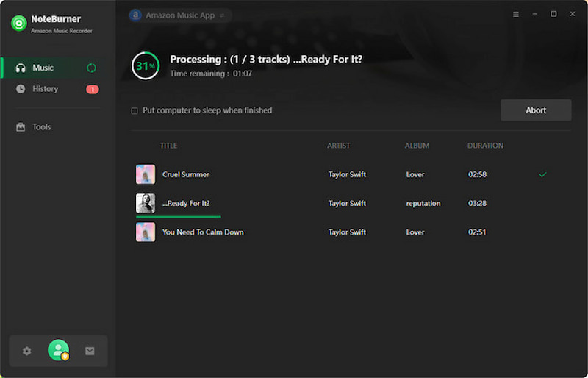This screenshot has height=378, width=588.
Task: Enable Put computer to sleep when finished
Action: click(135, 111)
